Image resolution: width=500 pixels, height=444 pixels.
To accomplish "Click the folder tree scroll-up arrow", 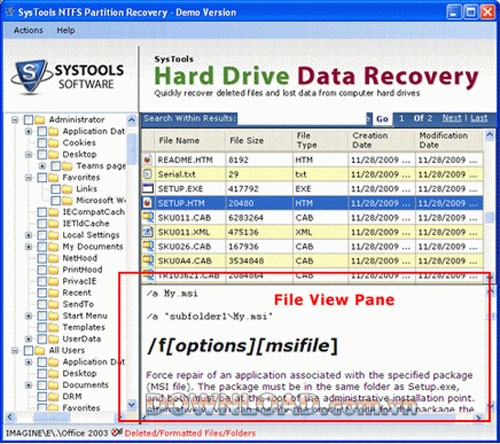I will tap(132, 120).
